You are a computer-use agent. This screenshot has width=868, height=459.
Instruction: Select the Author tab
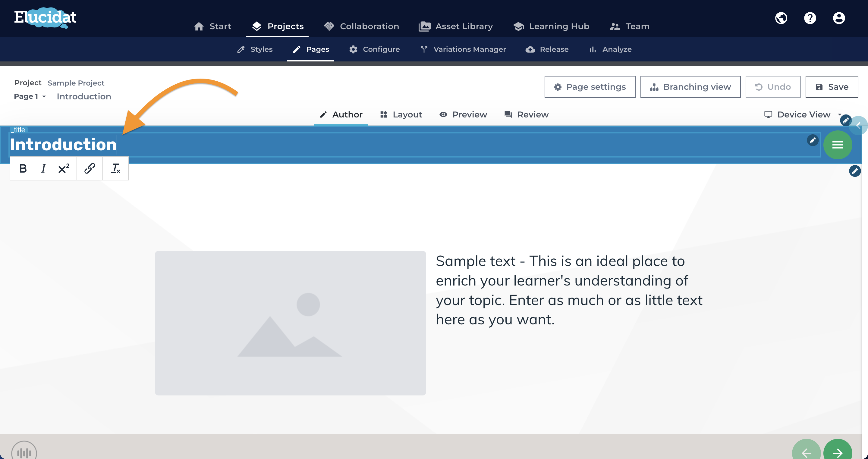[341, 114]
